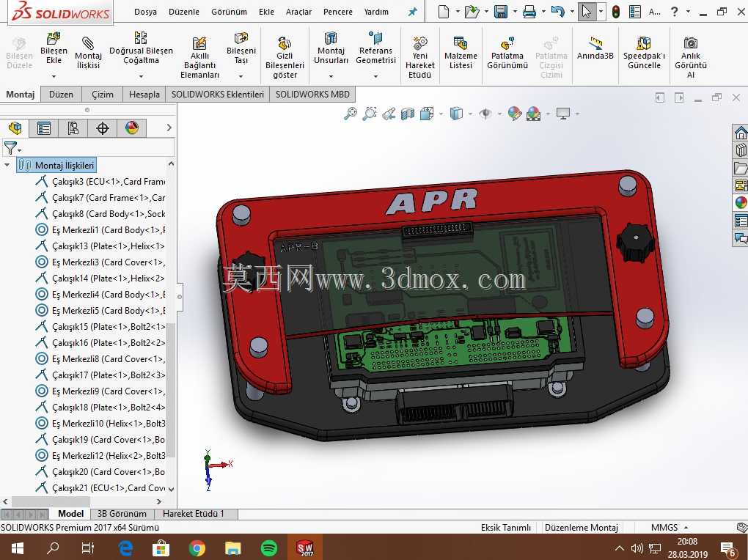Viewport: 748px width, 560px height.
Task: Click Zoom to Fit magnifier icon
Action: point(351,114)
